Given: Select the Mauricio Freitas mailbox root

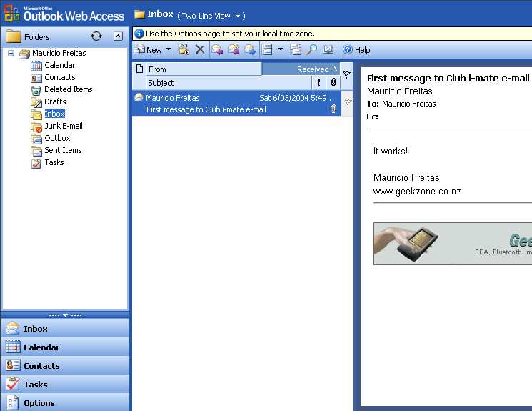Looking at the screenshot, I should tap(59, 53).
